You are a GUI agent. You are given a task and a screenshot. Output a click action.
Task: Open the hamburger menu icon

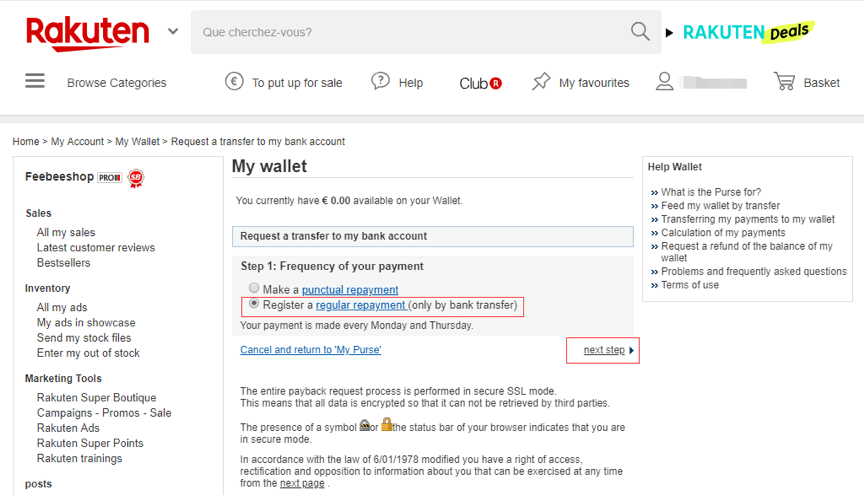click(x=35, y=82)
